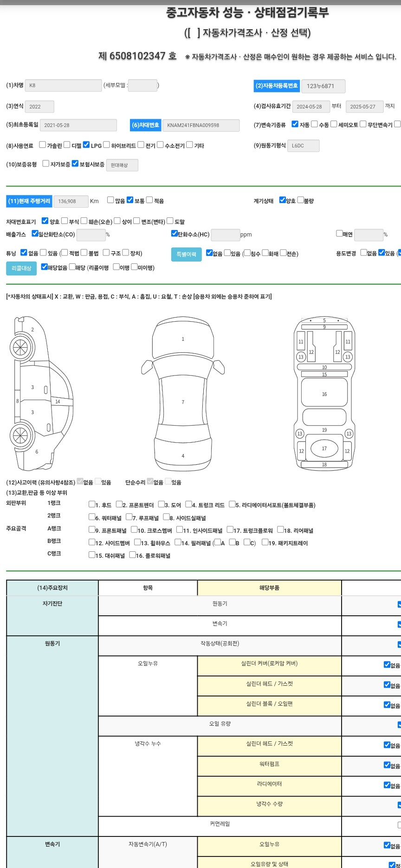Click the (2)자동차등록번호 blue label
401x868 pixels.
click(277, 86)
